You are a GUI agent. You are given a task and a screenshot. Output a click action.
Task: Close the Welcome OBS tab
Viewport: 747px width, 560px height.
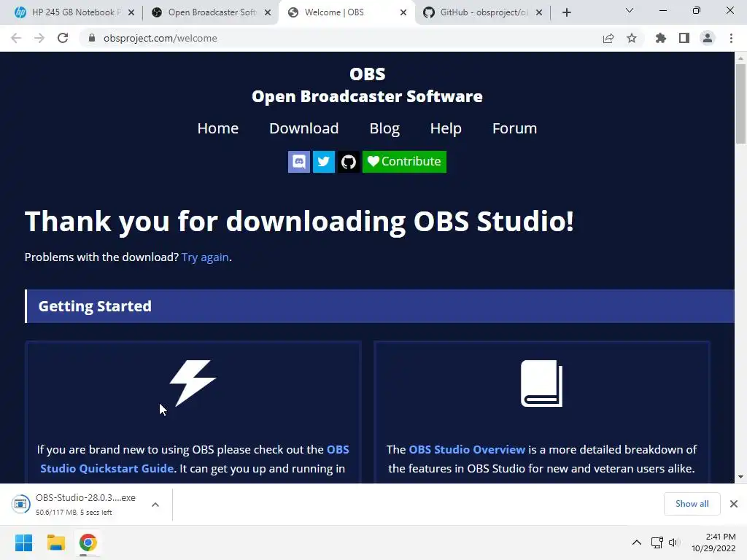[x=403, y=12]
